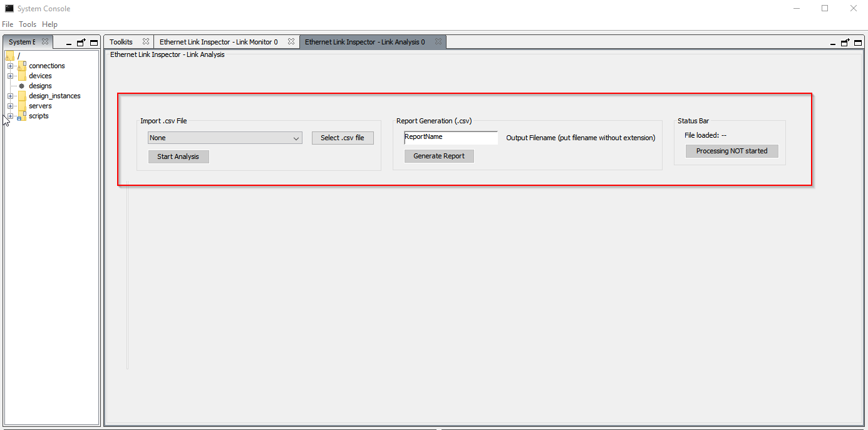Expand the servers tree node

[10, 106]
